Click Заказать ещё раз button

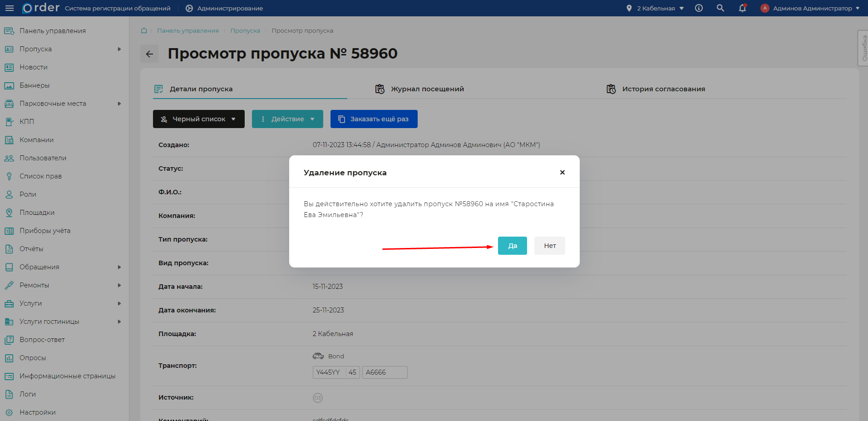[x=374, y=119]
